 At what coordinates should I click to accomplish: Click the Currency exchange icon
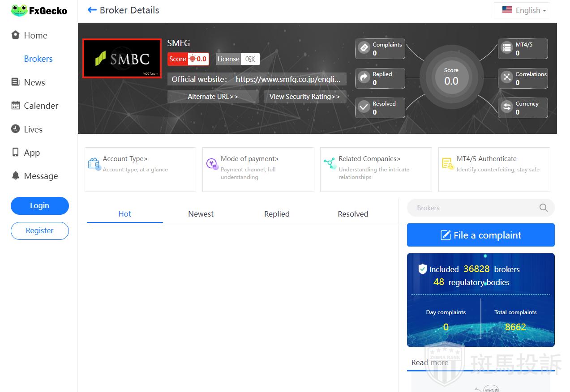(507, 107)
